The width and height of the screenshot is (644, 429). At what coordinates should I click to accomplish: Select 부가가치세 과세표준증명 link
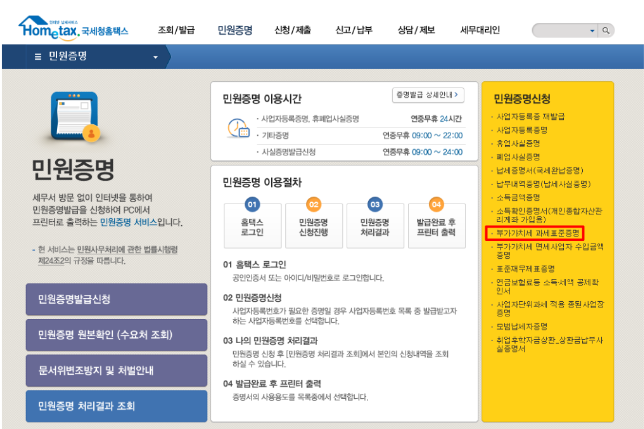538,233
